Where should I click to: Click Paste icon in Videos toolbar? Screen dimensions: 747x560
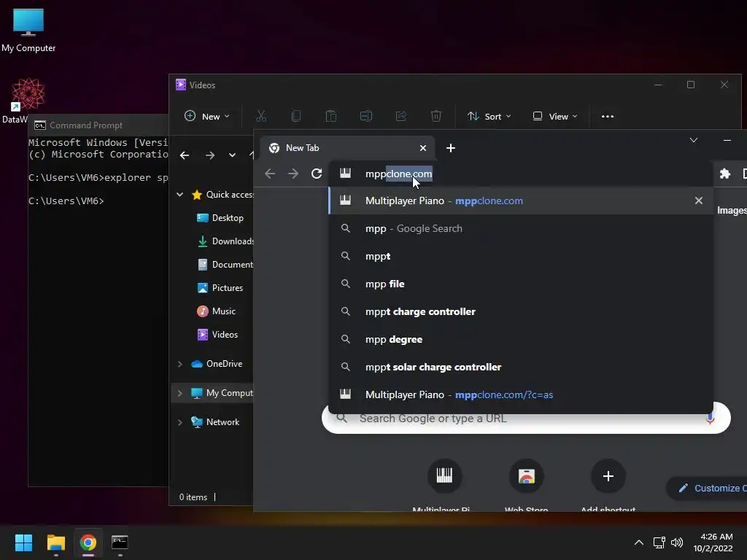[x=331, y=116]
